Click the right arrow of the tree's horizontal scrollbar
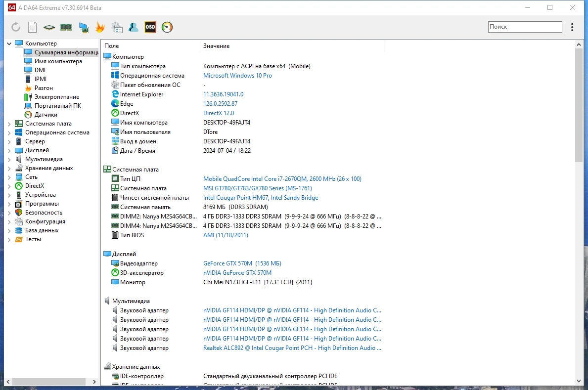This screenshot has height=390, width=588. [x=94, y=382]
